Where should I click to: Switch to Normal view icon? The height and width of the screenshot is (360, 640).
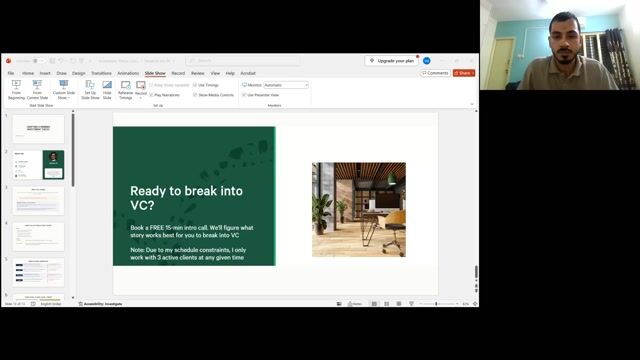[x=374, y=304]
